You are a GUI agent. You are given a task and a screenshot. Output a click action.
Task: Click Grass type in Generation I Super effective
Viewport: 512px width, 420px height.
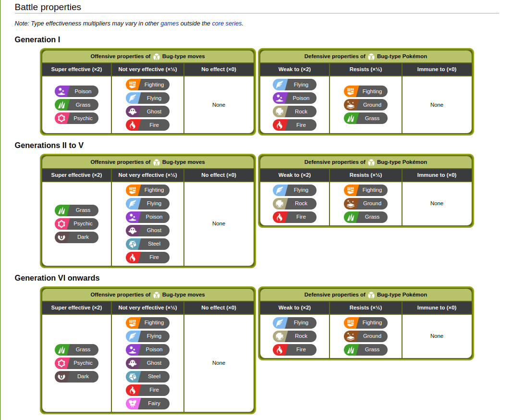coord(76,105)
